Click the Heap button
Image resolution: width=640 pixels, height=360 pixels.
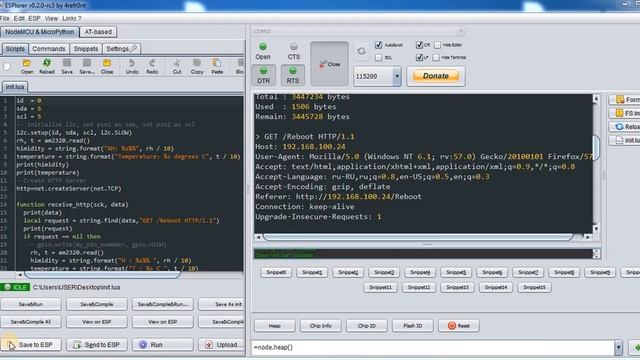click(275, 325)
